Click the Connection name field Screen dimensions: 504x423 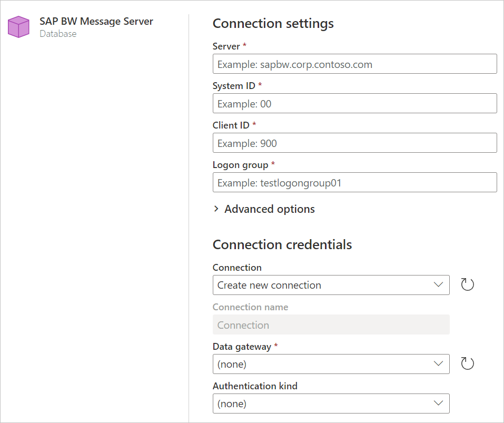331,324
